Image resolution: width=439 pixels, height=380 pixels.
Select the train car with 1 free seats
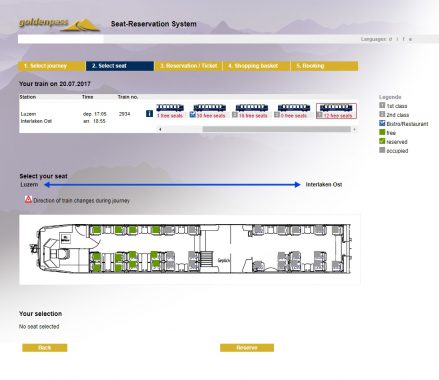170,111
